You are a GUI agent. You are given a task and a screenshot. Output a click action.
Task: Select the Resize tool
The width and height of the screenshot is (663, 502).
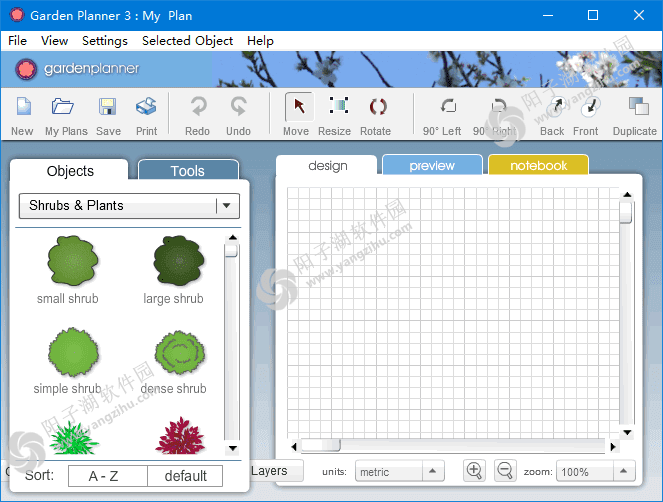(x=336, y=115)
